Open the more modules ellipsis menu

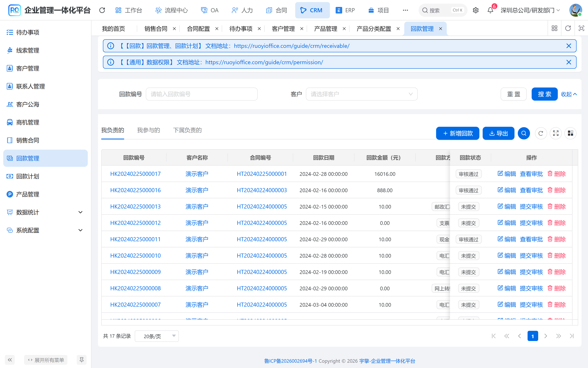click(405, 10)
